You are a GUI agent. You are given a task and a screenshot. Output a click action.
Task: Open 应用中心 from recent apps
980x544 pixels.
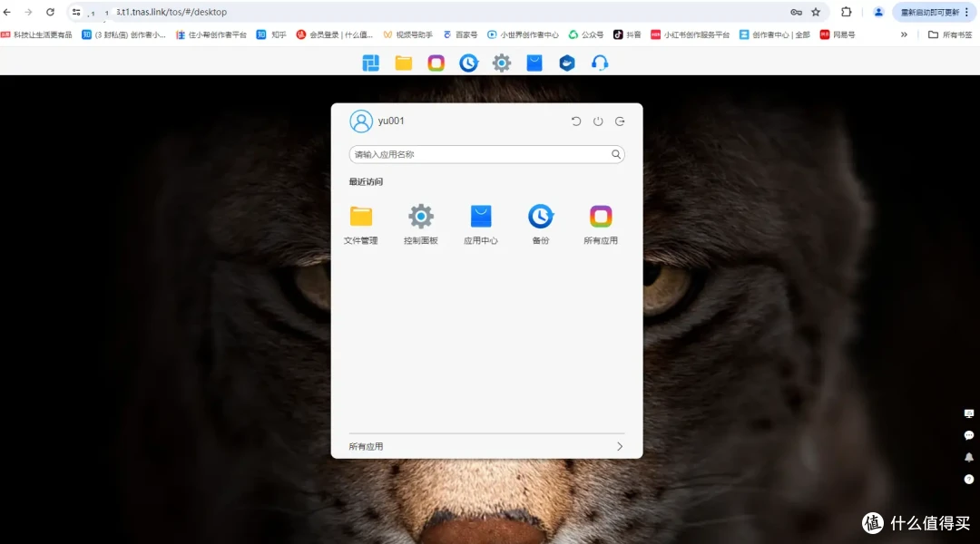click(x=481, y=225)
